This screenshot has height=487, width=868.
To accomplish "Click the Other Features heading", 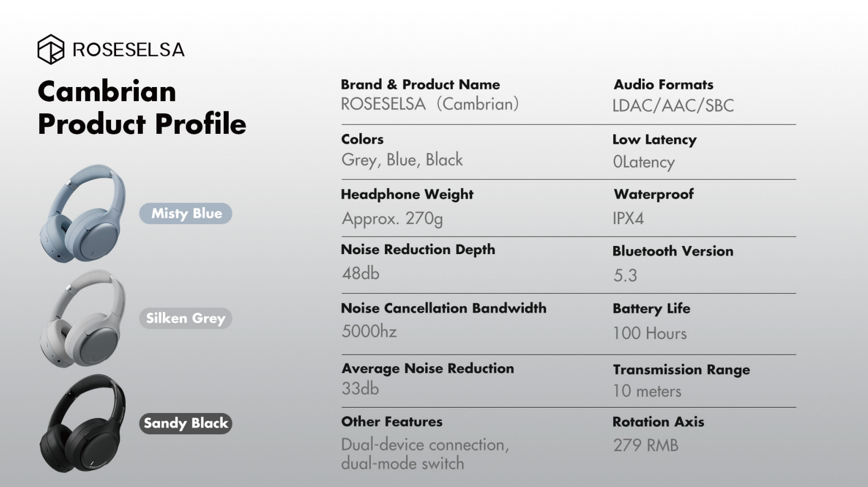I will [x=392, y=422].
